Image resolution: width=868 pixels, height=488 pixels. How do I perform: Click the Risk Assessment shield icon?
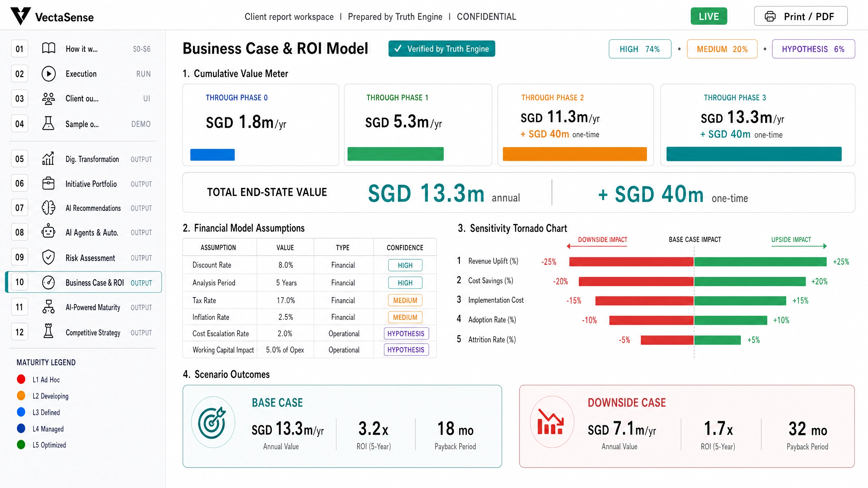48,257
